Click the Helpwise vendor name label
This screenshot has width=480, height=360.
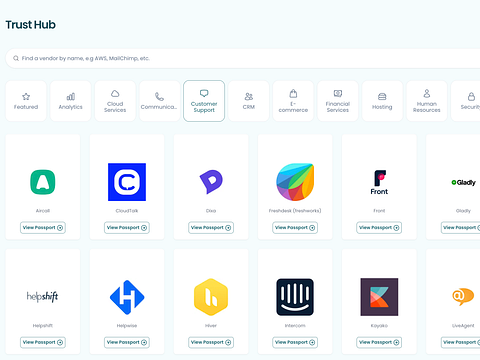pyautogui.click(x=127, y=325)
